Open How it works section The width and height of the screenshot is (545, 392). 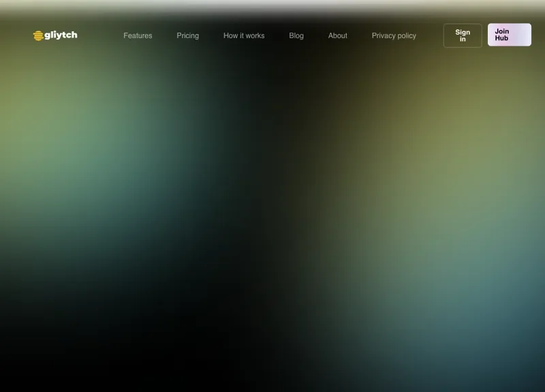click(244, 36)
